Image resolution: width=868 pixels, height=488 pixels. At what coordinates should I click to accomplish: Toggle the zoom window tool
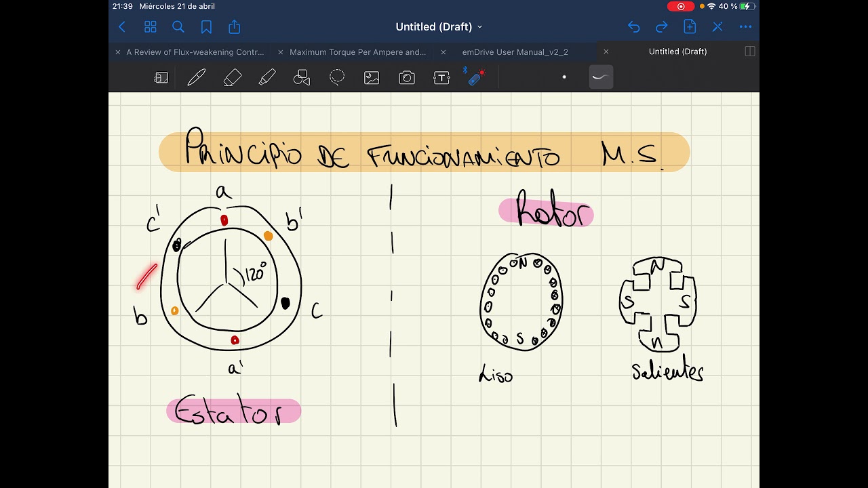161,78
